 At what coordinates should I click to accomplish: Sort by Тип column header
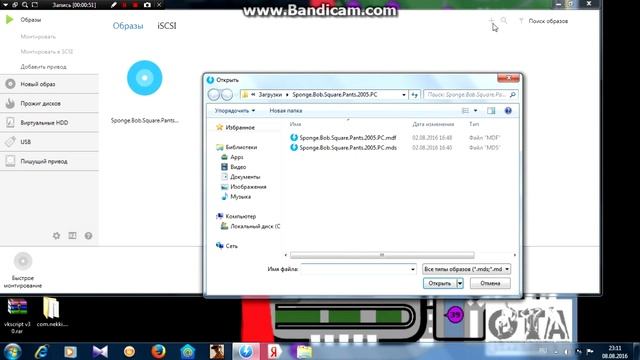[474, 124]
